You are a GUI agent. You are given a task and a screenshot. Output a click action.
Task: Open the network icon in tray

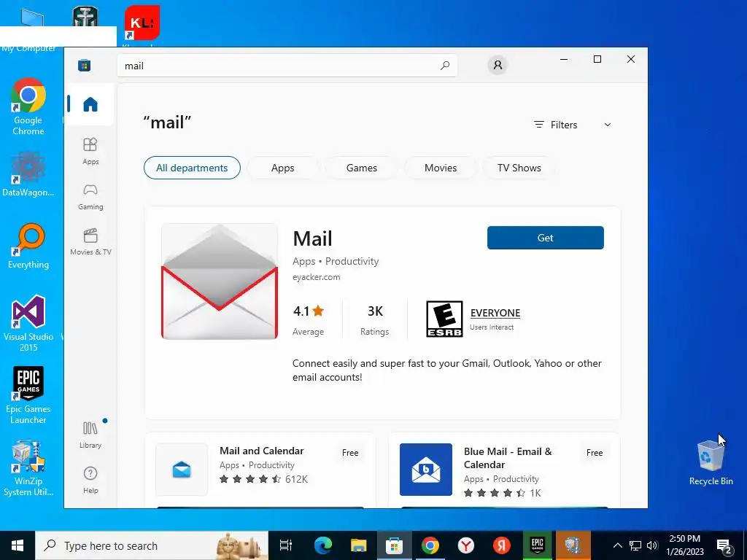coord(635,545)
